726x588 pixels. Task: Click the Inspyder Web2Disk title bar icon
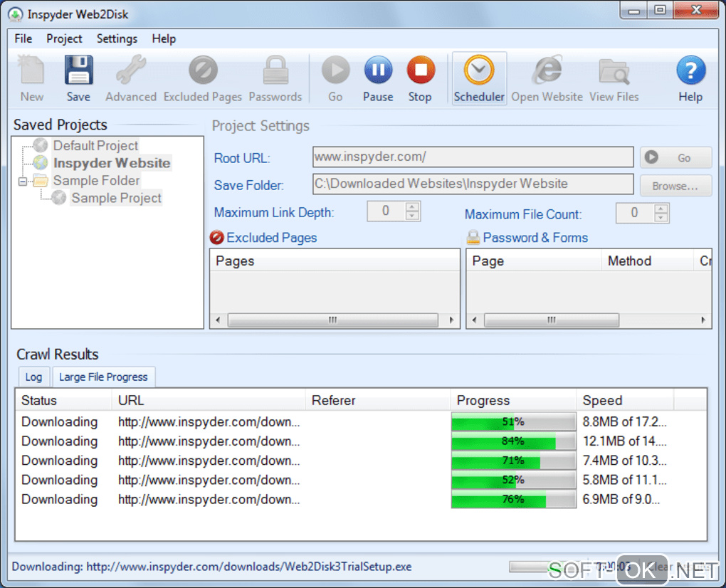(15, 14)
